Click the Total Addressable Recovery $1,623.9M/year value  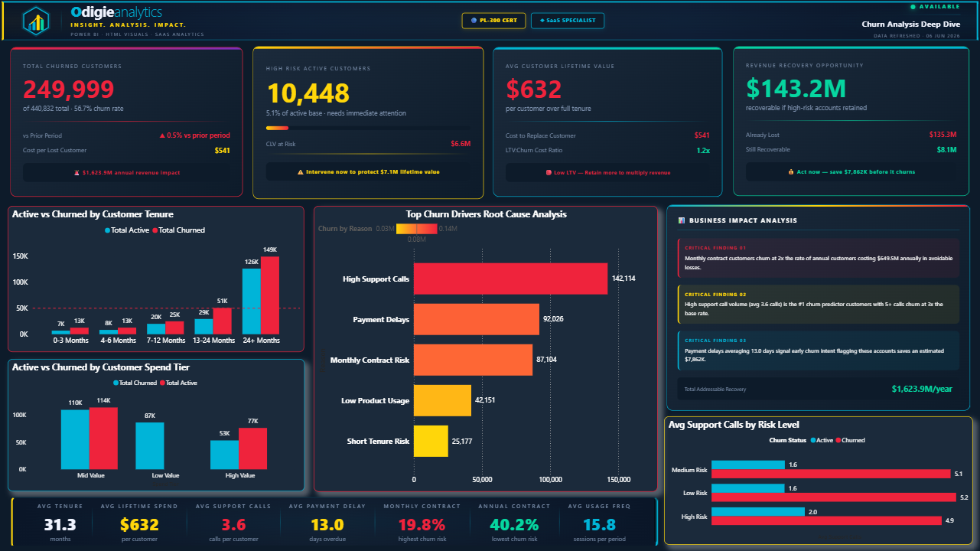click(922, 389)
